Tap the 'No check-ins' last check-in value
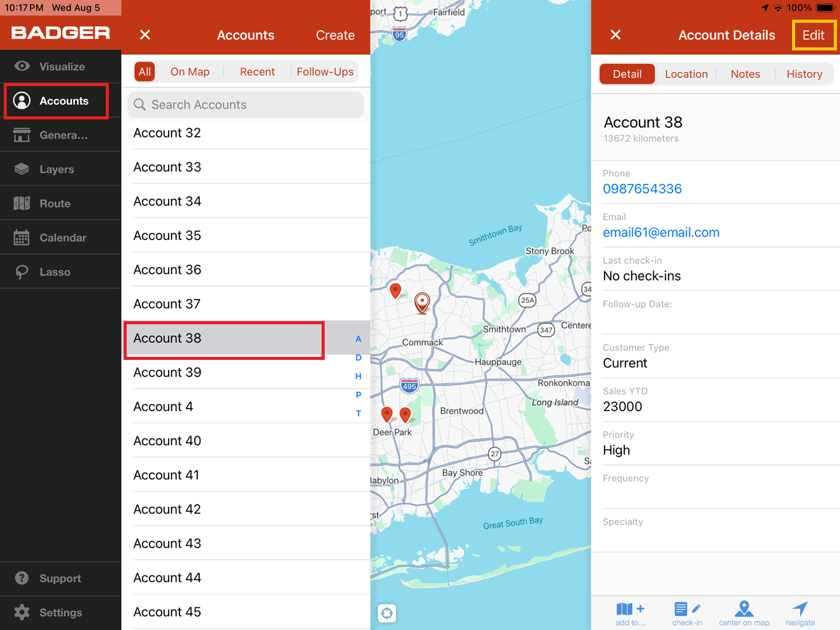This screenshot has width=840, height=630. [642, 276]
